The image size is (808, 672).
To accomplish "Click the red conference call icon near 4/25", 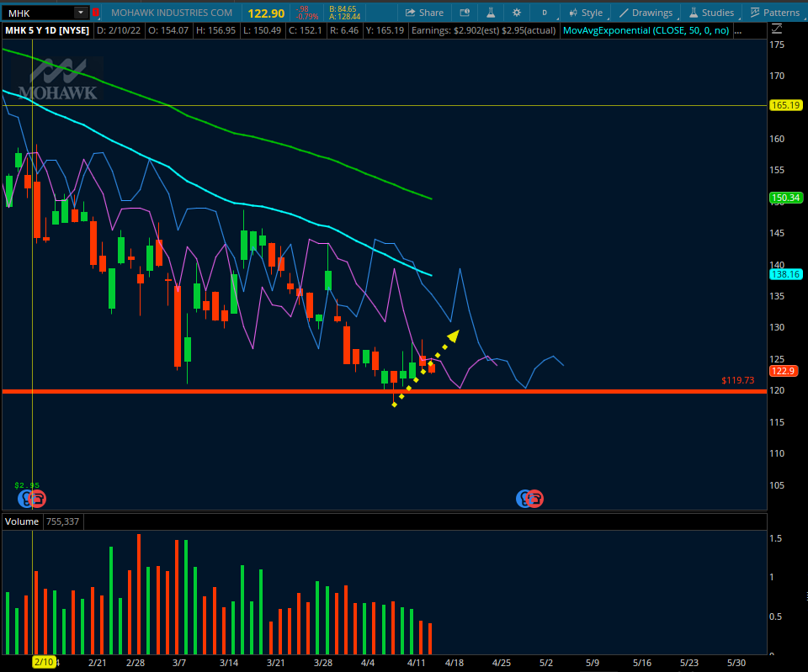I will (535, 499).
